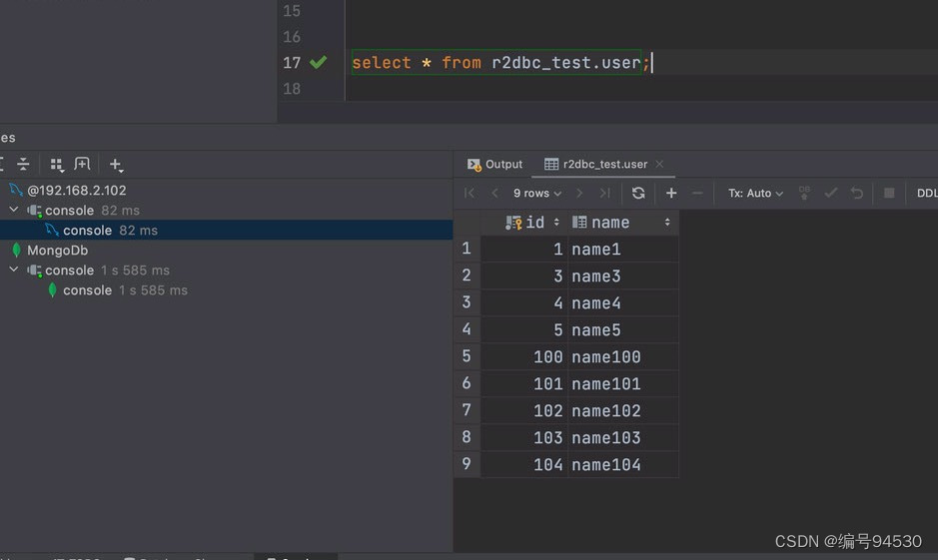Screen dimensions: 938x560
Task: Jump to the last page of results
Action: [x=604, y=193]
